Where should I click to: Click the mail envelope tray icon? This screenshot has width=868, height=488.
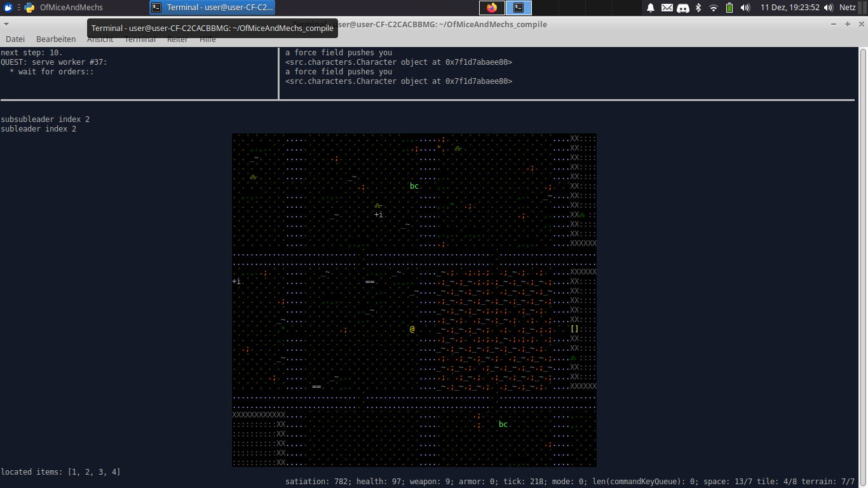click(x=667, y=8)
